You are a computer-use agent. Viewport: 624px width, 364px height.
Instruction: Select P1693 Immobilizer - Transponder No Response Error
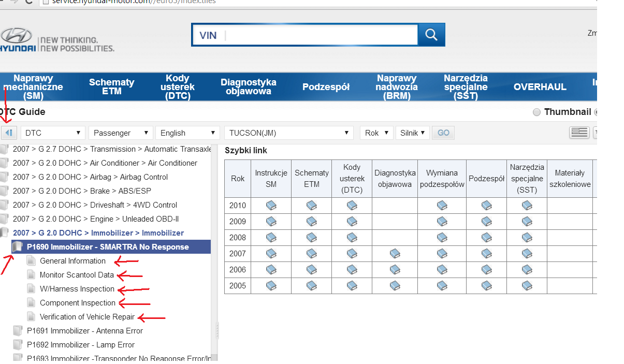point(119,358)
